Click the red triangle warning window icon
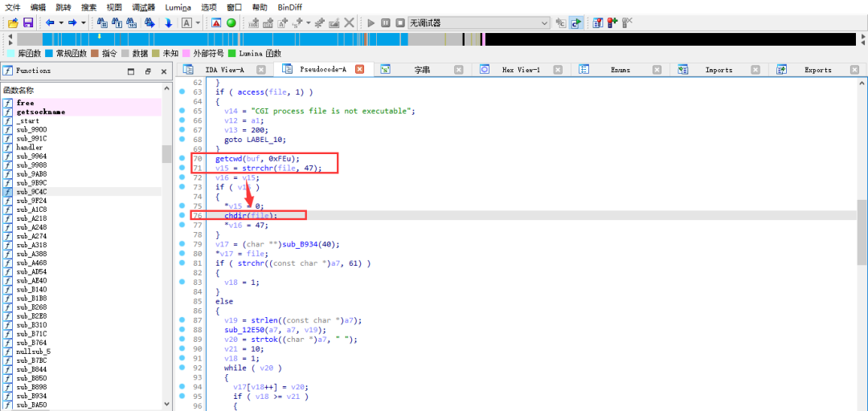 (x=216, y=22)
